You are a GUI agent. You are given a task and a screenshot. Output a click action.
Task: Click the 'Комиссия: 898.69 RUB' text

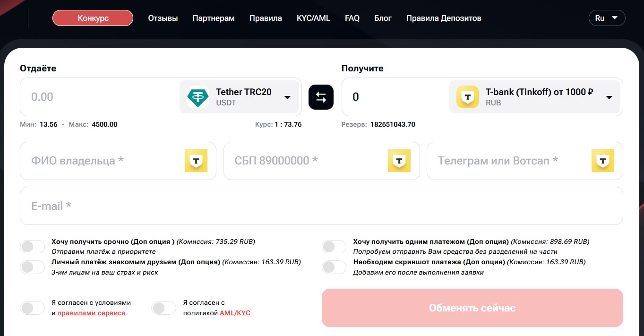550,241
